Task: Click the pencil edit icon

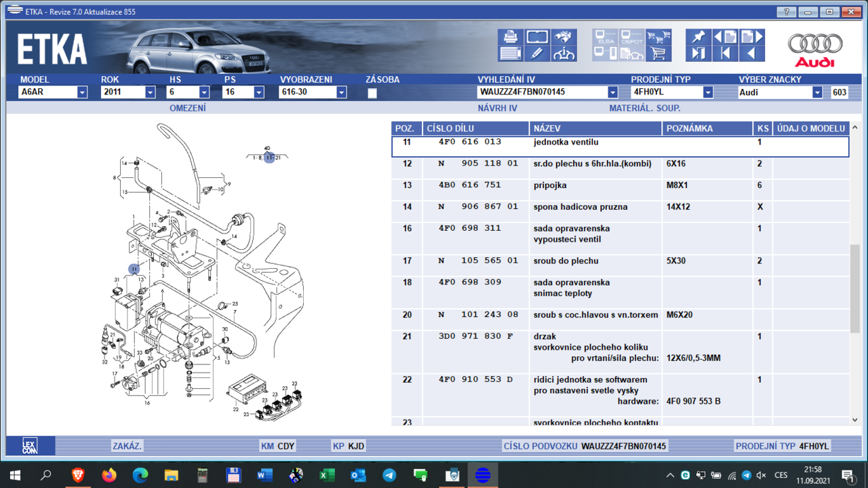Action: coord(537,53)
